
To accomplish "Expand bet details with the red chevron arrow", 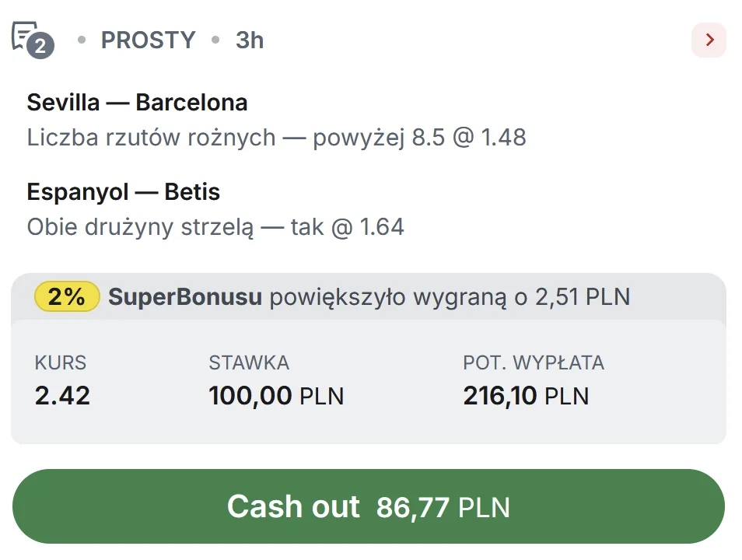I will 709,40.
